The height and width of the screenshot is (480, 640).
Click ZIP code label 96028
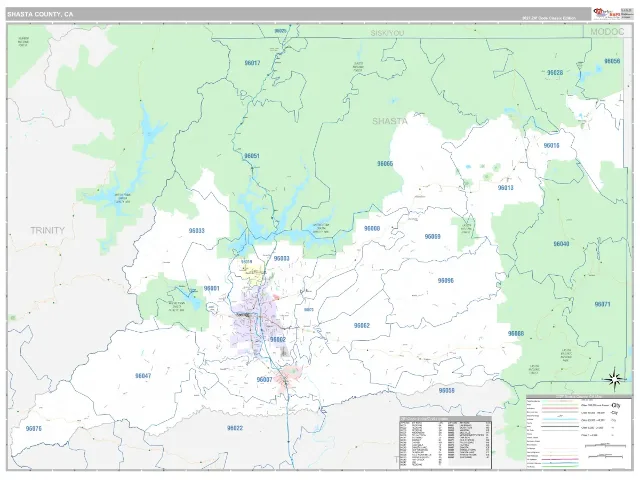pyautogui.click(x=555, y=73)
